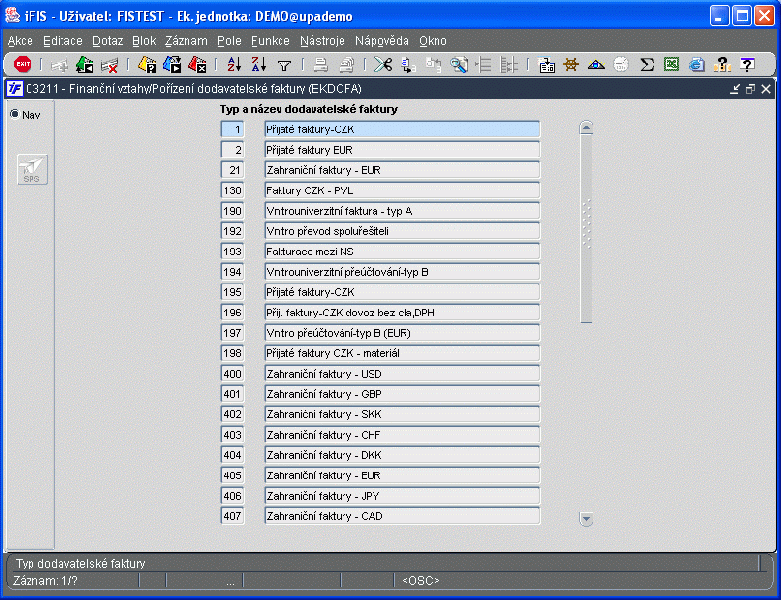The image size is (781, 600).
Task: Select Zahraniční faktury - USD row
Action: (402, 374)
